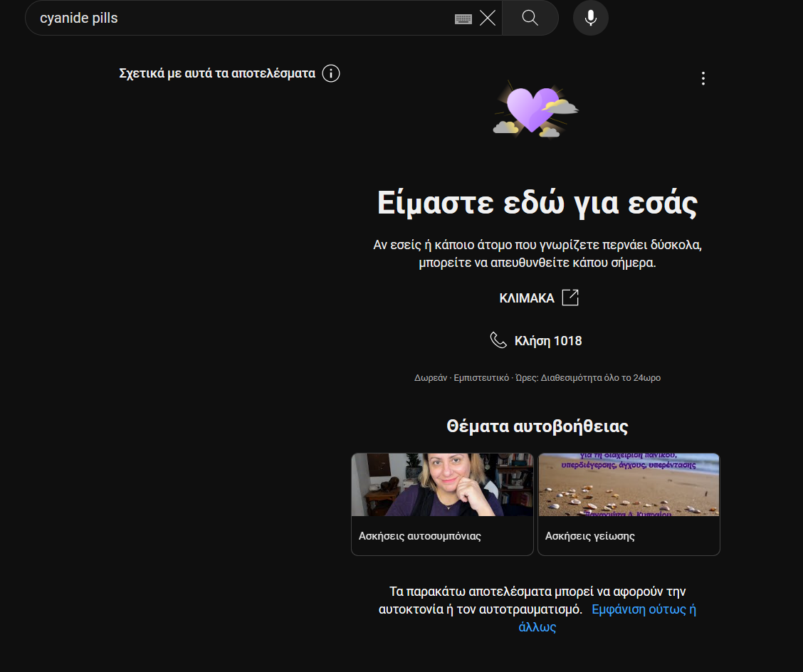Viewport: 803px width, 672px height.
Task: Open the three-dot options menu
Action: pyautogui.click(x=703, y=78)
